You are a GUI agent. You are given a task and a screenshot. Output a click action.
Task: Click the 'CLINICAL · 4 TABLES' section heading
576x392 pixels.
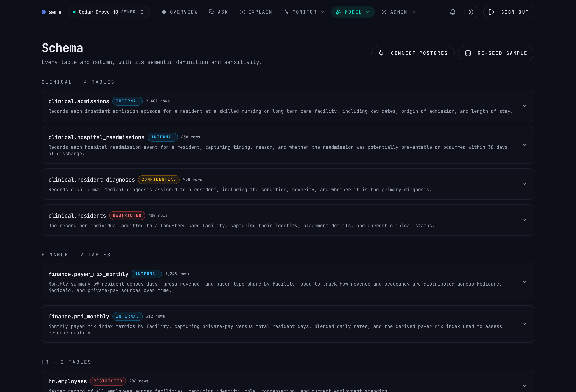point(78,82)
